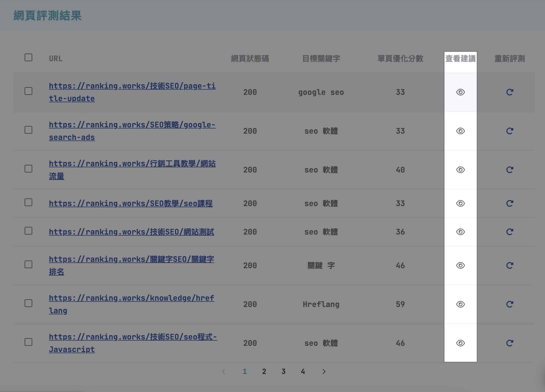The height and width of the screenshot is (392, 545).
Task: Re-evaluate the 網站測試 URL row
Action: (509, 232)
